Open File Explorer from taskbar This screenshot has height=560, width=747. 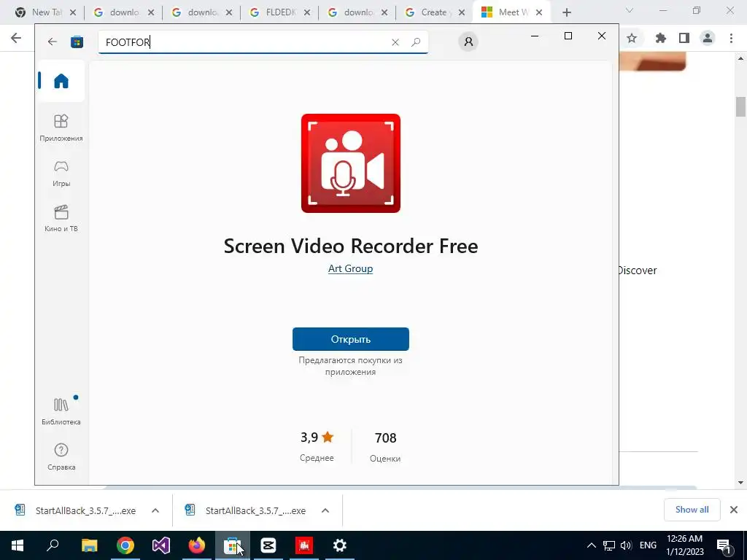tap(89, 545)
